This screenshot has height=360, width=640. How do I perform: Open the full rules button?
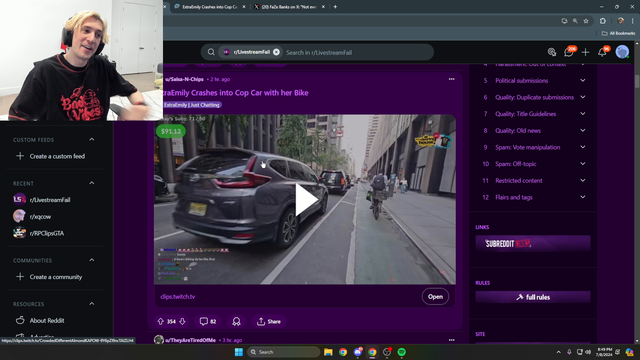pyautogui.click(x=533, y=297)
